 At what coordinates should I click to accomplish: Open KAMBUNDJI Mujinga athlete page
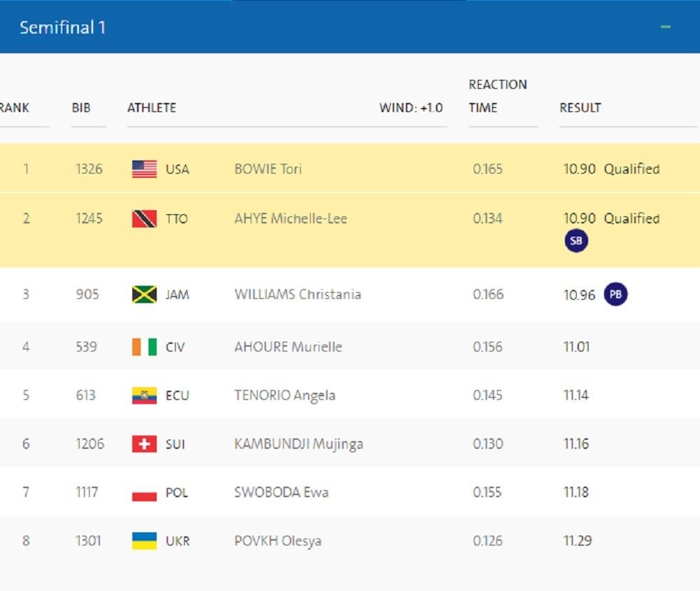(298, 444)
